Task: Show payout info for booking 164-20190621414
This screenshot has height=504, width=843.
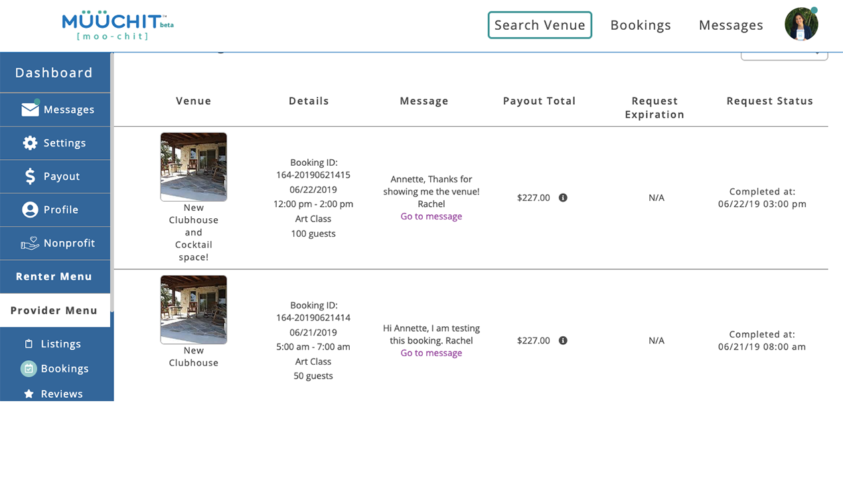Action: pos(563,340)
